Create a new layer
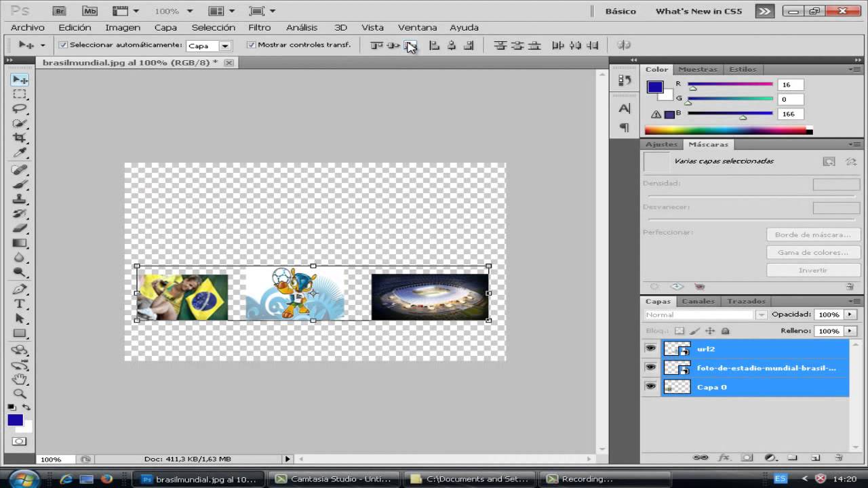This screenshot has height=488, width=868. pyautogui.click(x=815, y=458)
